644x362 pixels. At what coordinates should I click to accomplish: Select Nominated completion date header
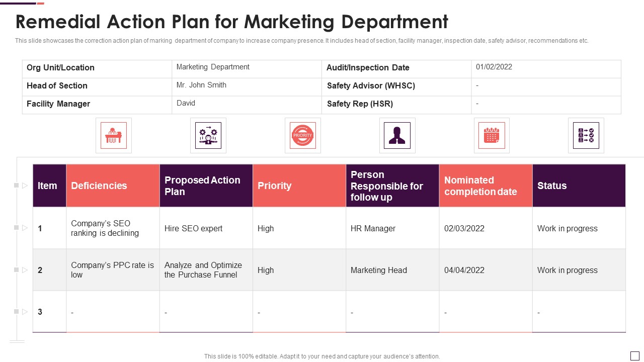[486, 186]
